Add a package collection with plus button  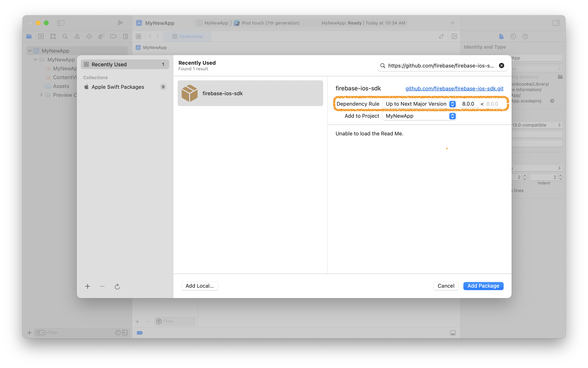tap(87, 286)
